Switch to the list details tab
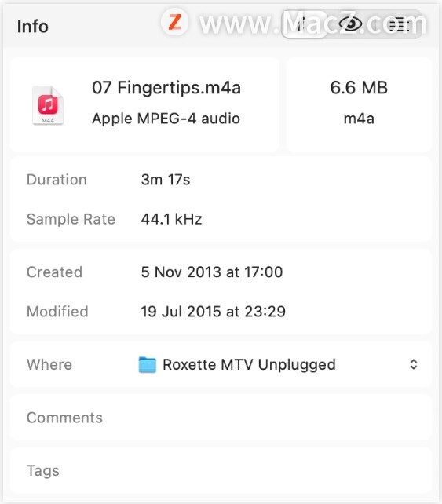The width and height of the screenshot is (442, 504). (399, 25)
